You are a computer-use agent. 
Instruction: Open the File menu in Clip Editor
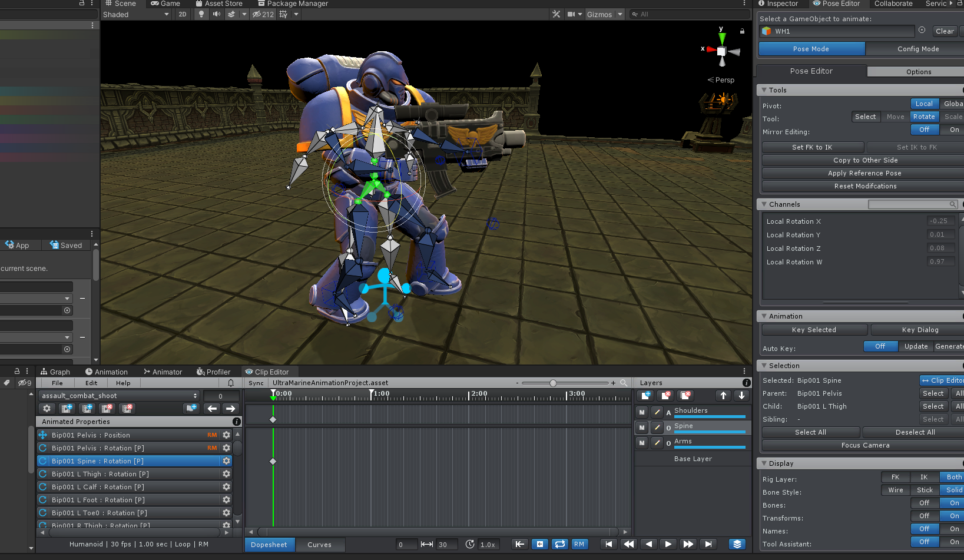pos(57,383)
